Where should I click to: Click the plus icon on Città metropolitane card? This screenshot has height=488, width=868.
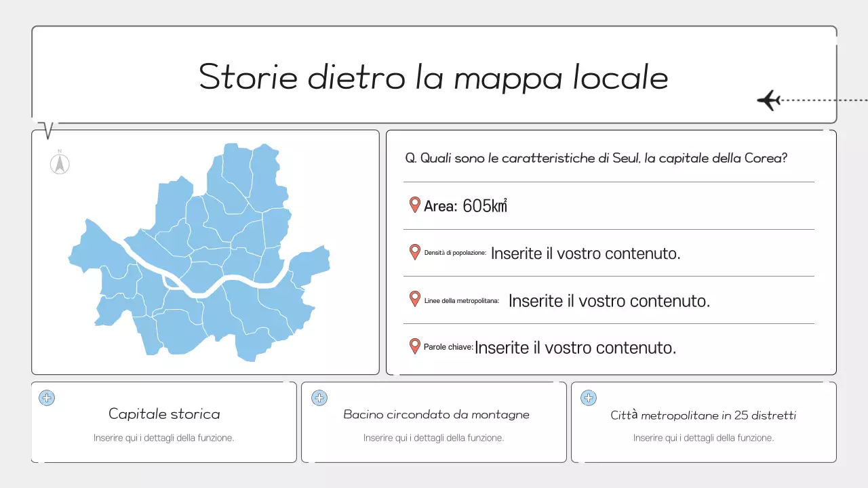pyautogui.click(x=589, y=398)
